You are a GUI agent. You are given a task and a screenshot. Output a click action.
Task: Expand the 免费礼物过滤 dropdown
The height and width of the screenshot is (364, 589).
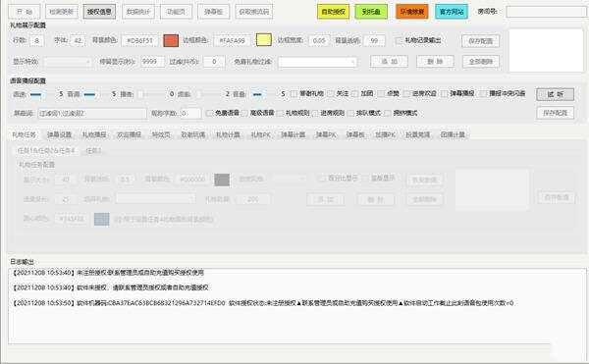(x=317, y=62)
